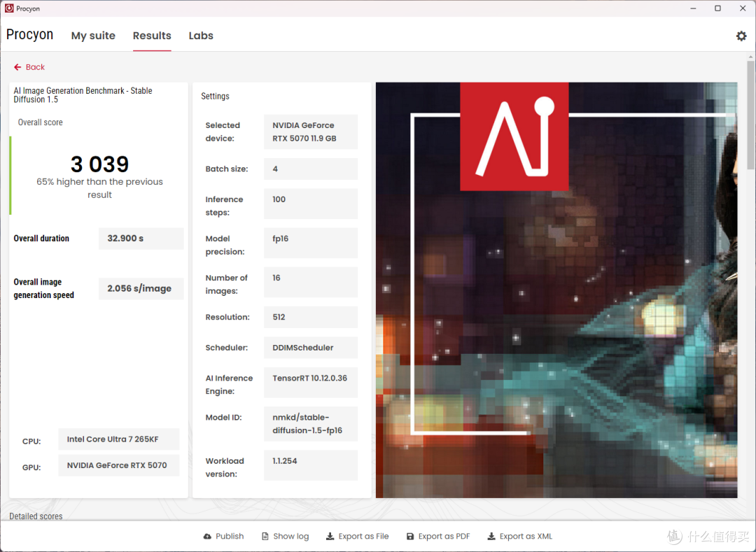Click the vertical scrollbar thumb
This screenshot has width=756, height=552.
click(x=750, y=115)
